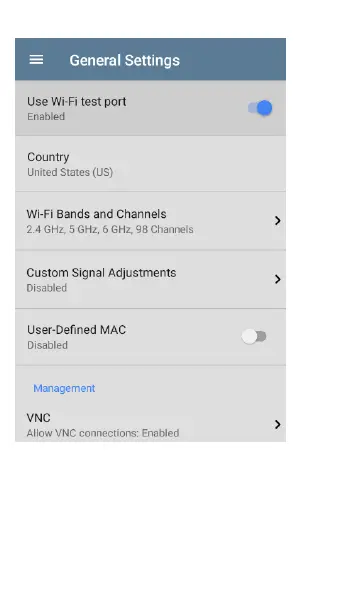Open the hamburger navigation menu
Screen dimensions: 360x612
(36, 60)
